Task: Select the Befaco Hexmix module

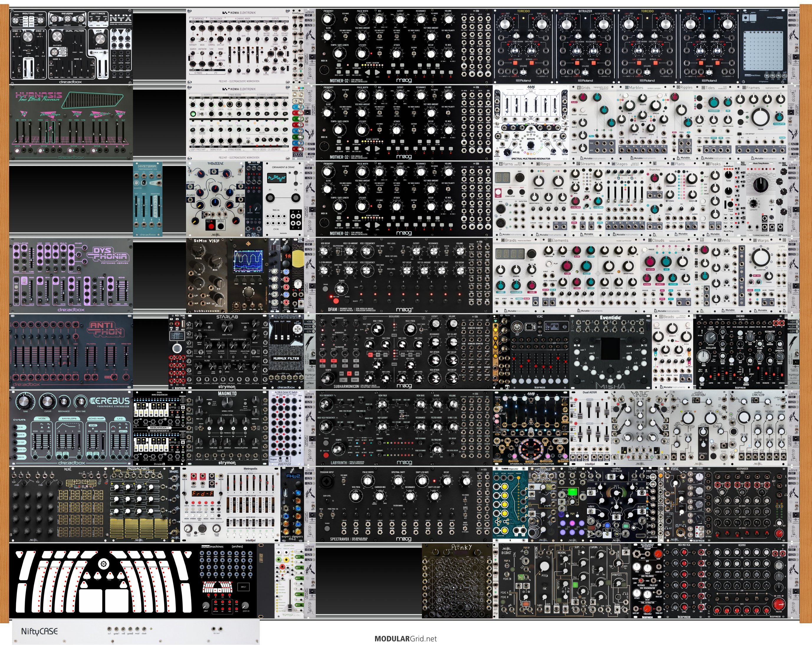Action: (747, 581)
